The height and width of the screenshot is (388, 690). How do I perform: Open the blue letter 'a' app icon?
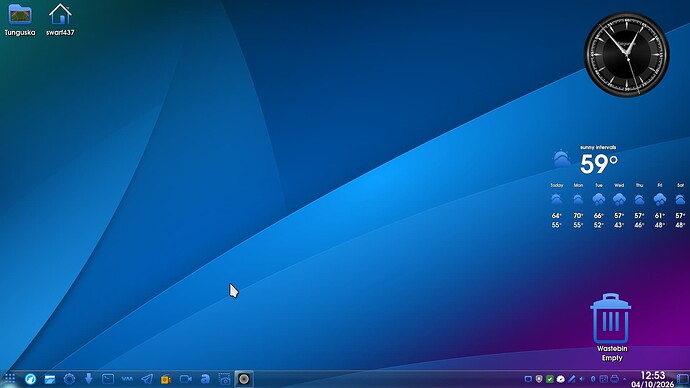click(x=205, y=379)
